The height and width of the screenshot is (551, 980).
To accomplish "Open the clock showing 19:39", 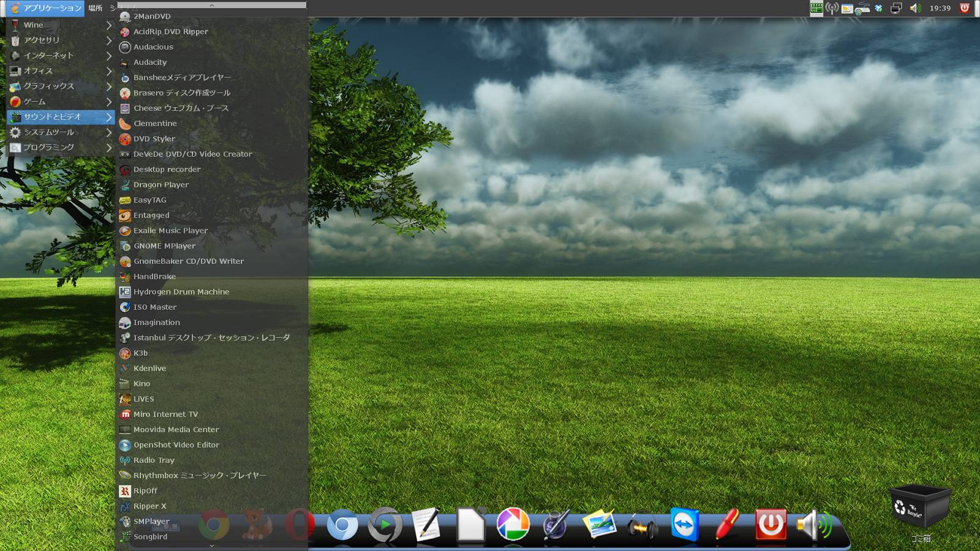I will (940, 8).
